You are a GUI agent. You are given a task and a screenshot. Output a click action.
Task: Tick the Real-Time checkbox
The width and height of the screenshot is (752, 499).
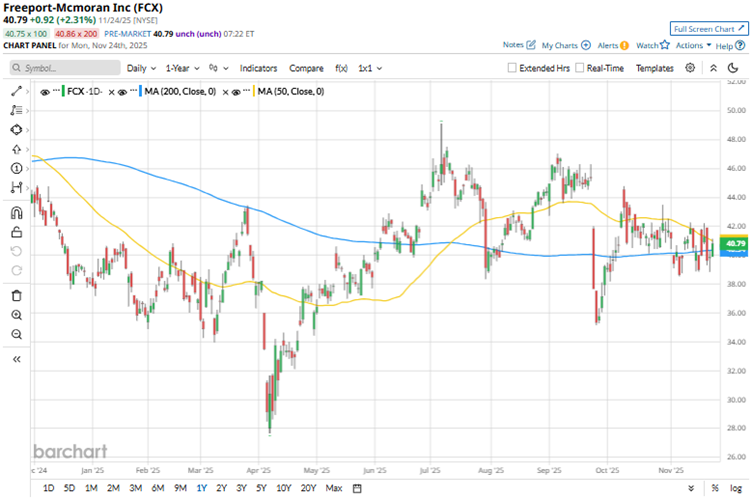(579, 68)
